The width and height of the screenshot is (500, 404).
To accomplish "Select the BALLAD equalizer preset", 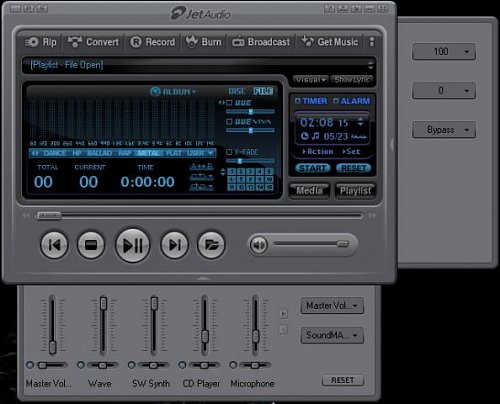I will 99,153.
